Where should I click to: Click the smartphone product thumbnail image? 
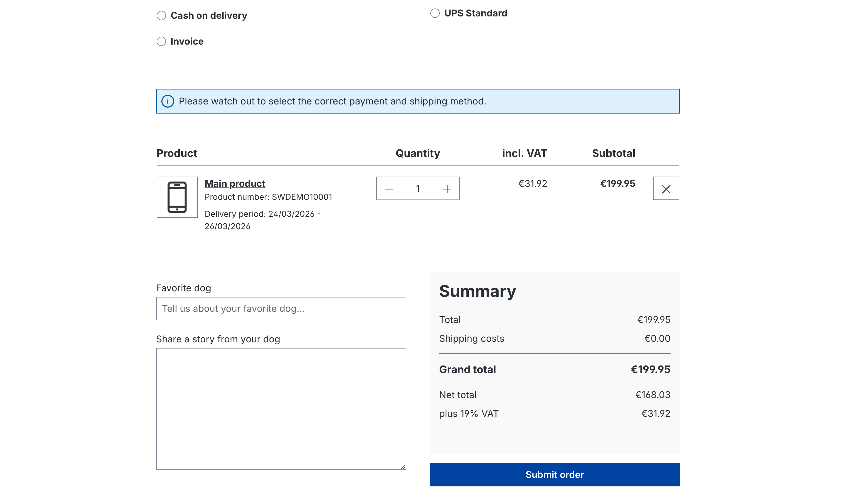[177, 197]
